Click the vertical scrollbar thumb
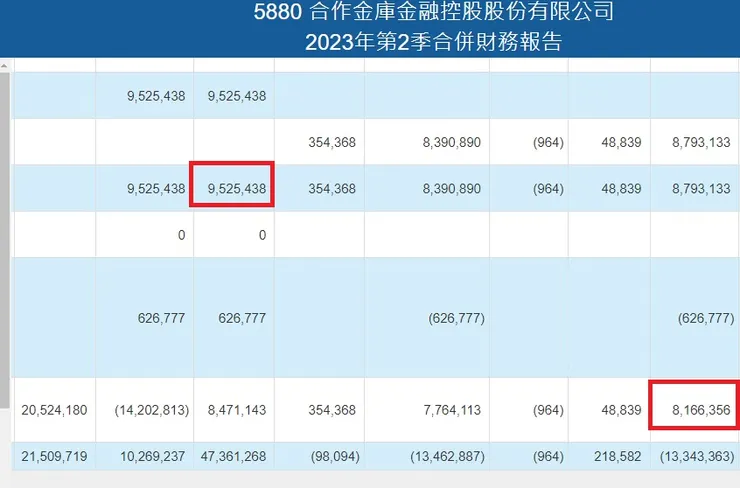The width and height of the screenshot is (740, 488). click(x=4, y=240)
